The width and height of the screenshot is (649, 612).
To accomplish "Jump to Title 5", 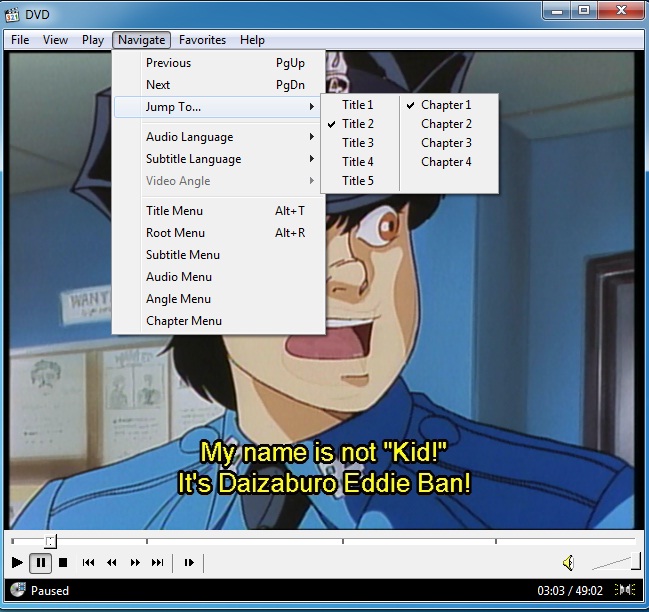I will click(359, 181).
